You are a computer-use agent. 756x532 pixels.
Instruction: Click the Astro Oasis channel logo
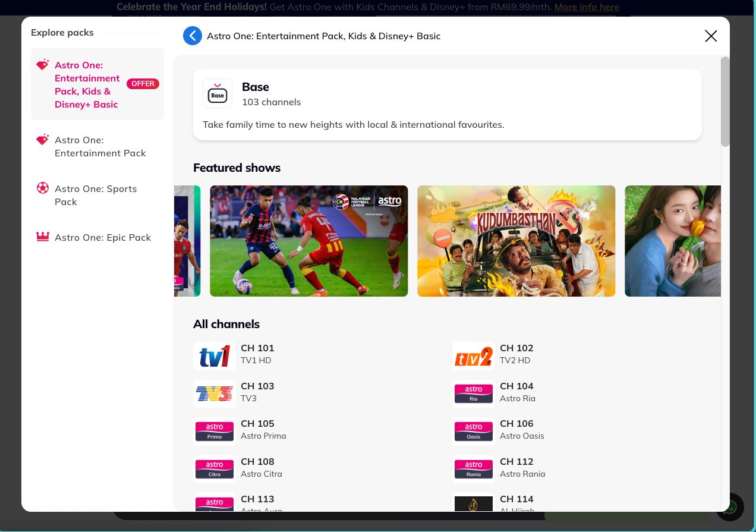[x=473, y=431]
